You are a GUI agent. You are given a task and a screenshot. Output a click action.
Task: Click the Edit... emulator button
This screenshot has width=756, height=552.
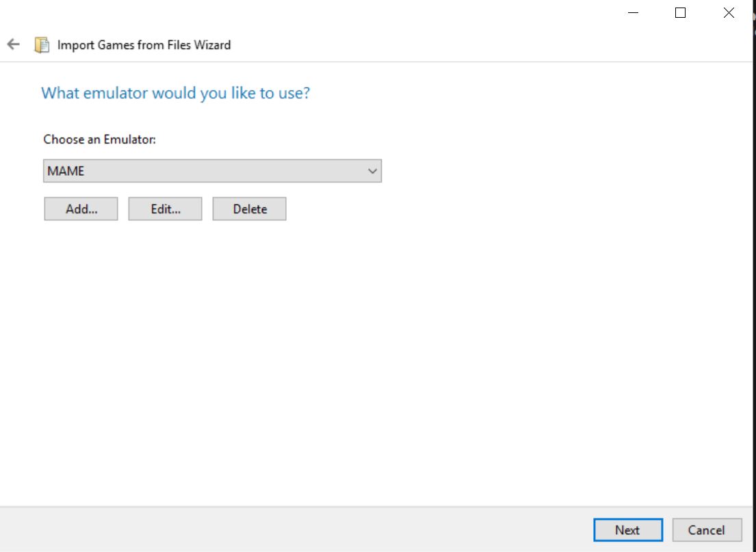165,209
